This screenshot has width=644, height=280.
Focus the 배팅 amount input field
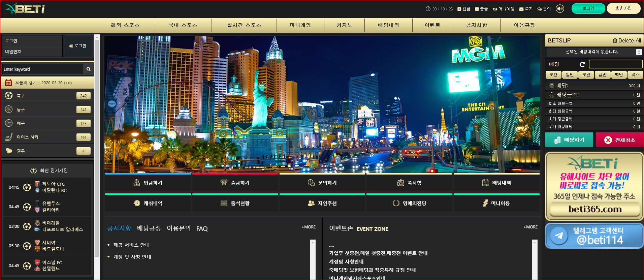pos(615,64)
